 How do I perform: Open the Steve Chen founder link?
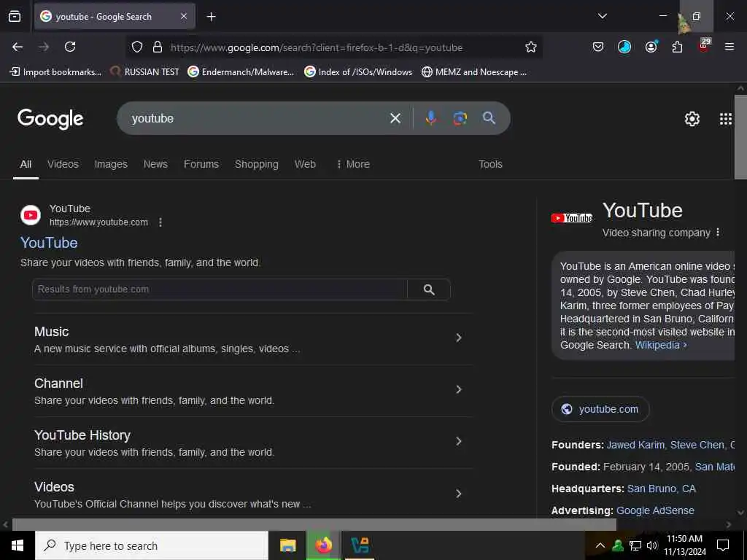[697, 445]
